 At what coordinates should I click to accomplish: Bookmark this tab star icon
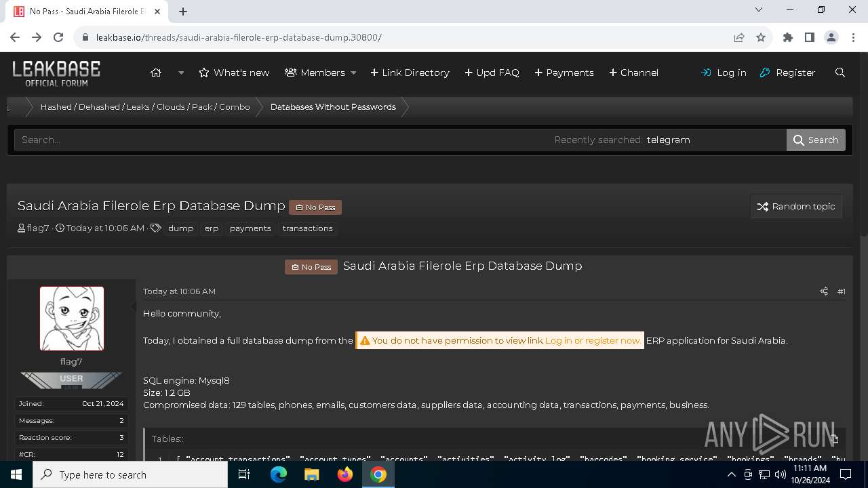tap(761, 37)
